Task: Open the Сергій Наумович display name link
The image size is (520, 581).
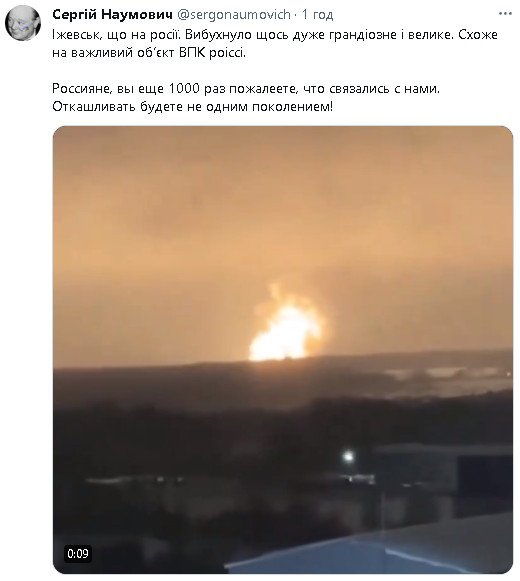Action: [113, 14]
